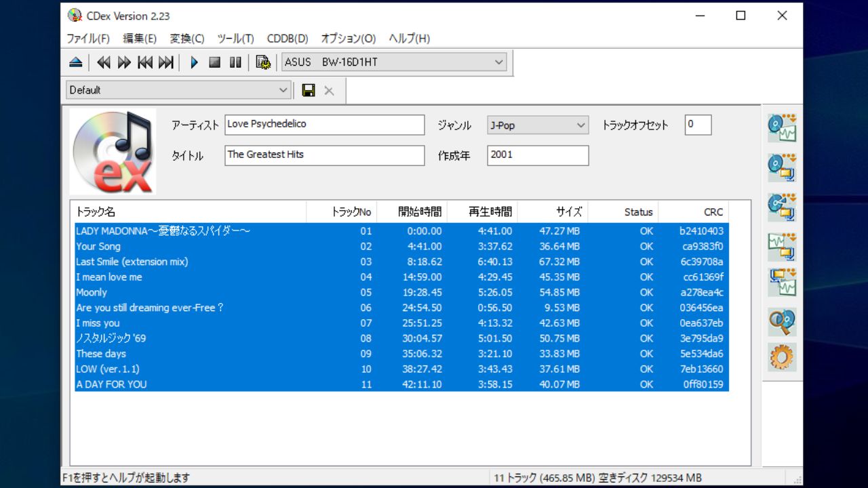Skip to previous track icon

[145, 62]
